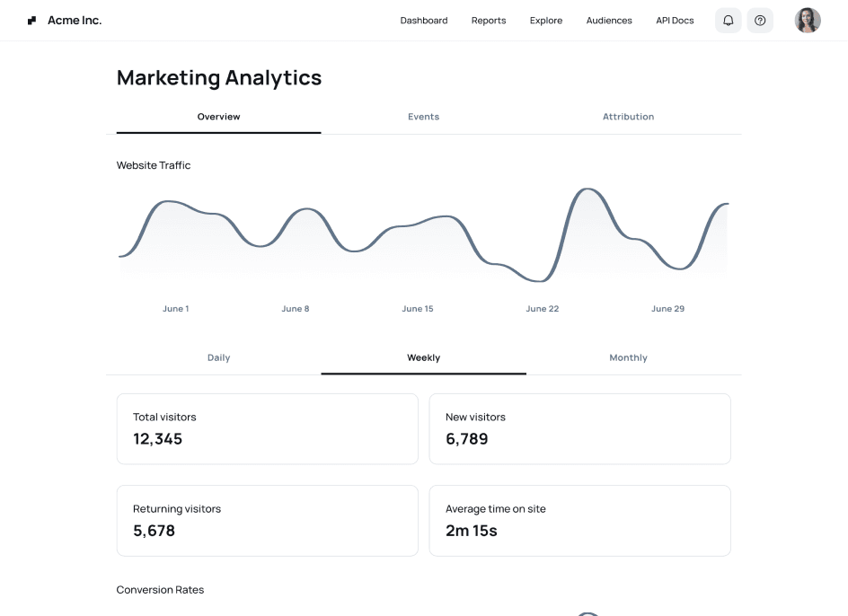Switch to the Overview tab

point(218,117)
